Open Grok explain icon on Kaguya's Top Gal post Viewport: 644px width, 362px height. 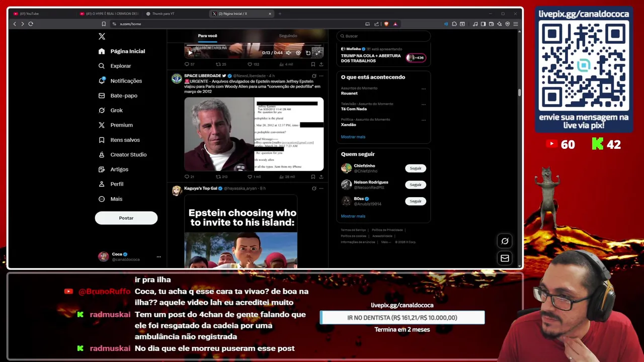click(x=314, y=189)
